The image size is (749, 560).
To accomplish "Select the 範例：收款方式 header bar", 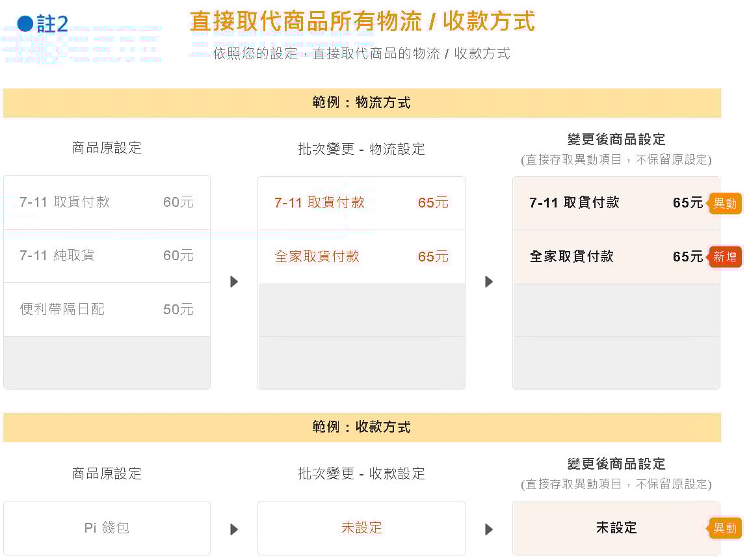I will [x=361, y=427].
